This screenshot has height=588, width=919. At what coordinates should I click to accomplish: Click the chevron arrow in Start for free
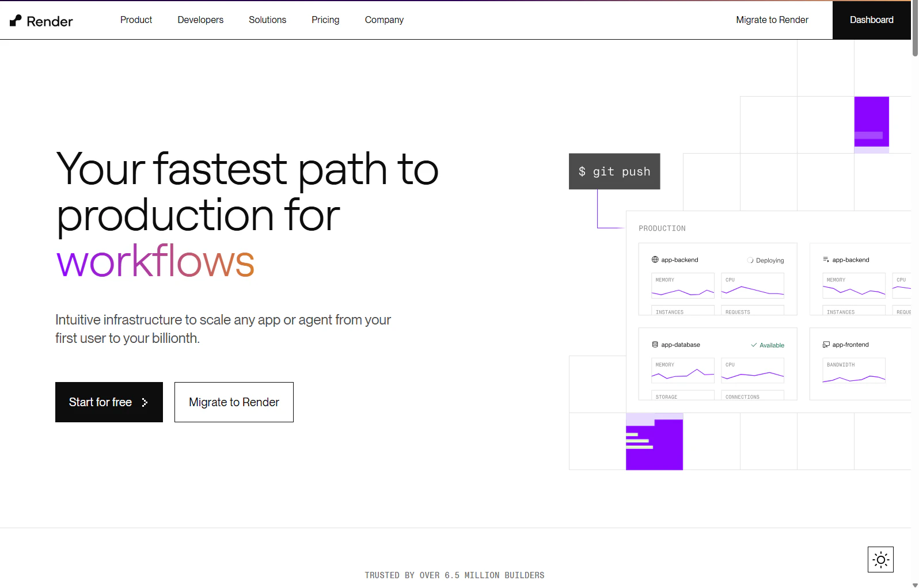tap(145, 402)
